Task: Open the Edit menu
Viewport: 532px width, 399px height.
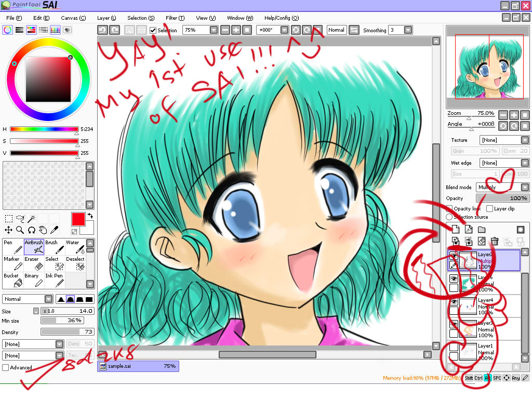Action: 41,18
